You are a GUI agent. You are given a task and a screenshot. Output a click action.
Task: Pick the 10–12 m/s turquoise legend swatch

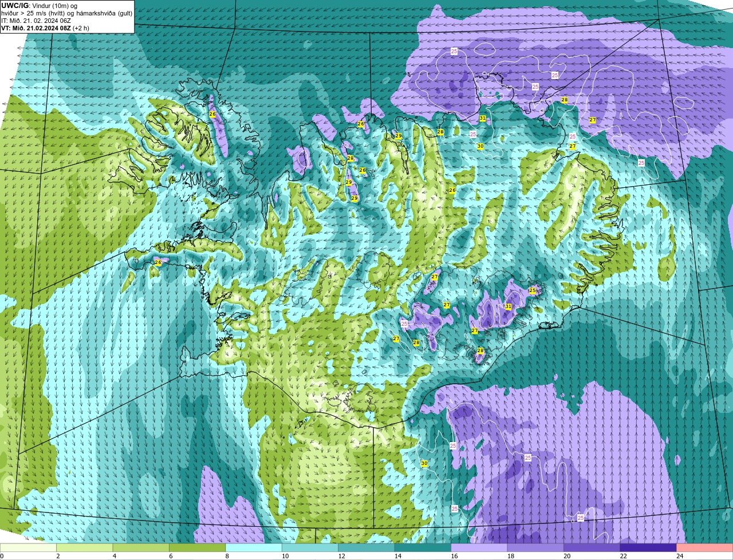tap(310, 547)
